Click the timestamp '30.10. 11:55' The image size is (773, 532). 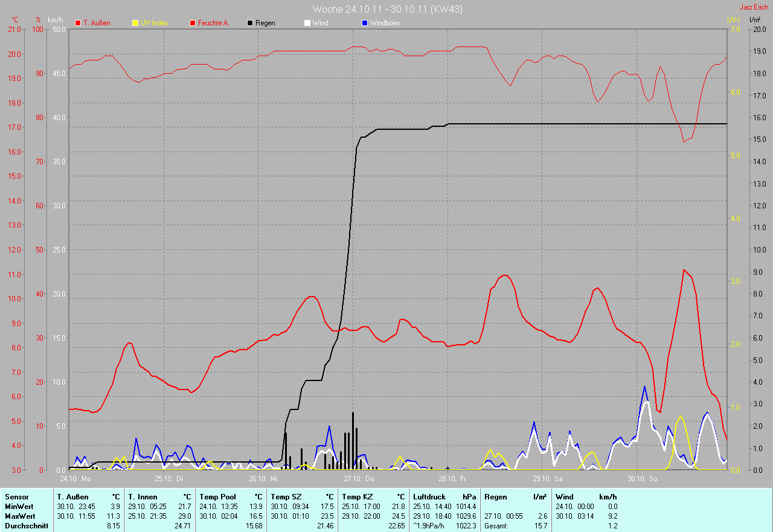tap(76, 516)
